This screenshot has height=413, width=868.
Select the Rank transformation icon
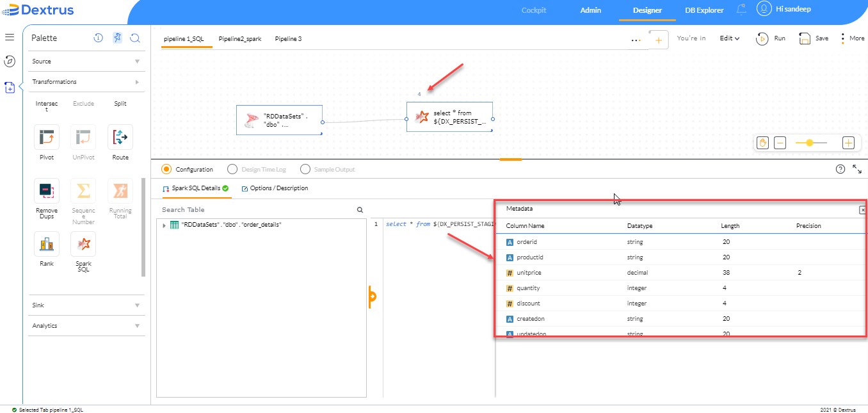pos(47,244)
